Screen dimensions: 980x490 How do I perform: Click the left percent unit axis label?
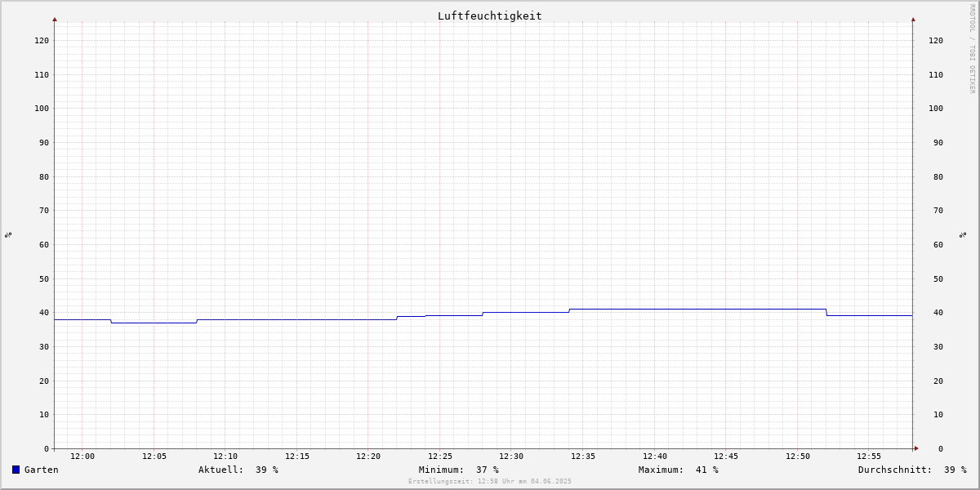[8, 234]
